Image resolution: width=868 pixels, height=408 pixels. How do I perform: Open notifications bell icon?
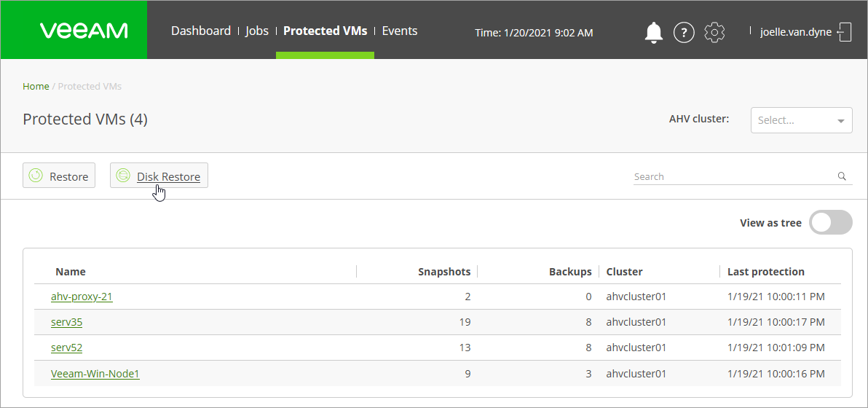point(654,33)
